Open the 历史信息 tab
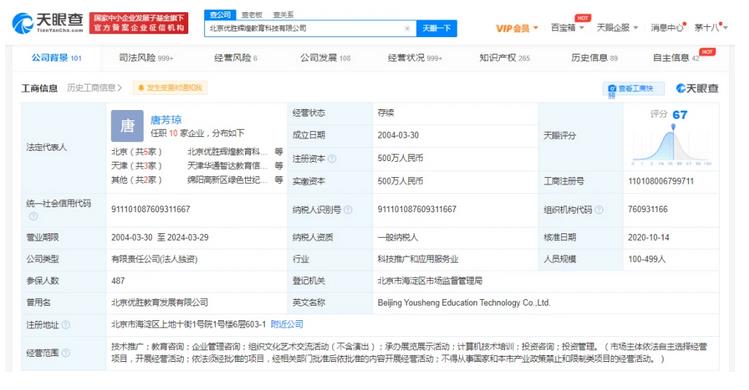 pos(594,58)
